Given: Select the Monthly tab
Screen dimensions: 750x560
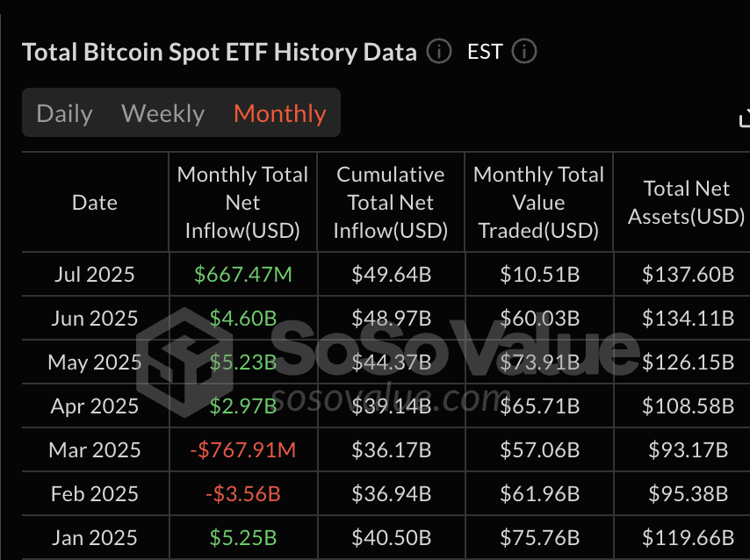Looking at the screenshot, I should pos(280,114).
